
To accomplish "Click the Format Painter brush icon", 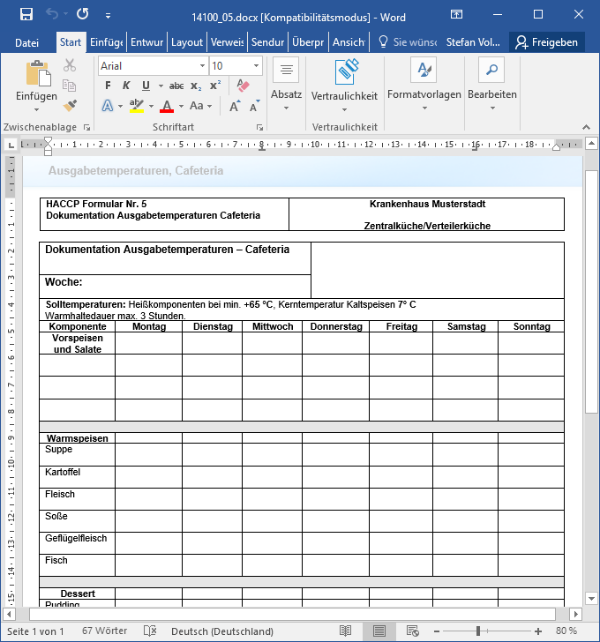I will coord(70,105).
